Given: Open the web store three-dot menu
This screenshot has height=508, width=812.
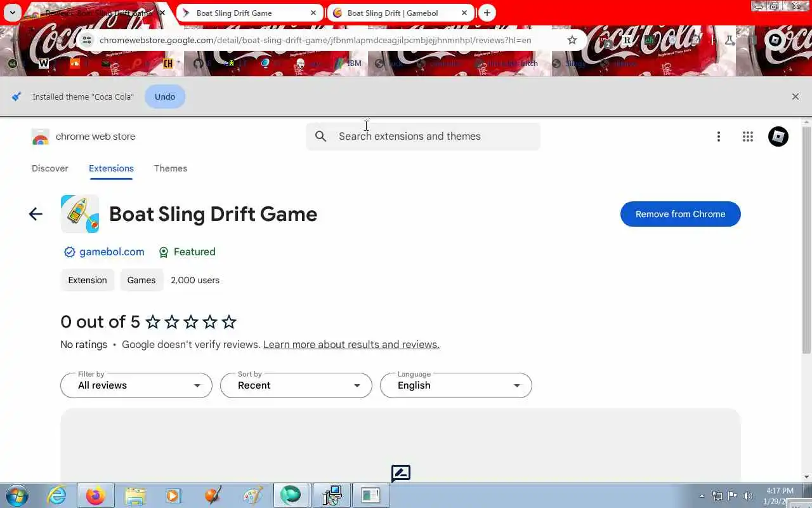Looking at the screenshot, I should (719, 137).
